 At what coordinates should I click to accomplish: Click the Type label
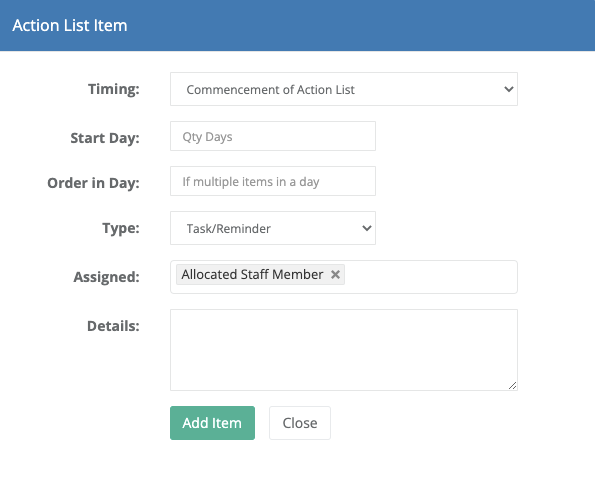click(x=121, y=228)
